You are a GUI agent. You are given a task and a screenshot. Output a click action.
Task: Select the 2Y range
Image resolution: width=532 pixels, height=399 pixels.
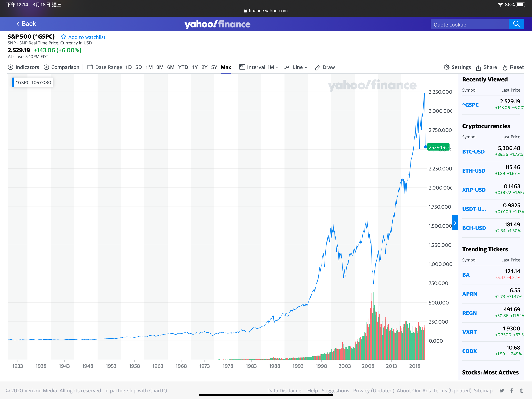click(204, 67)
